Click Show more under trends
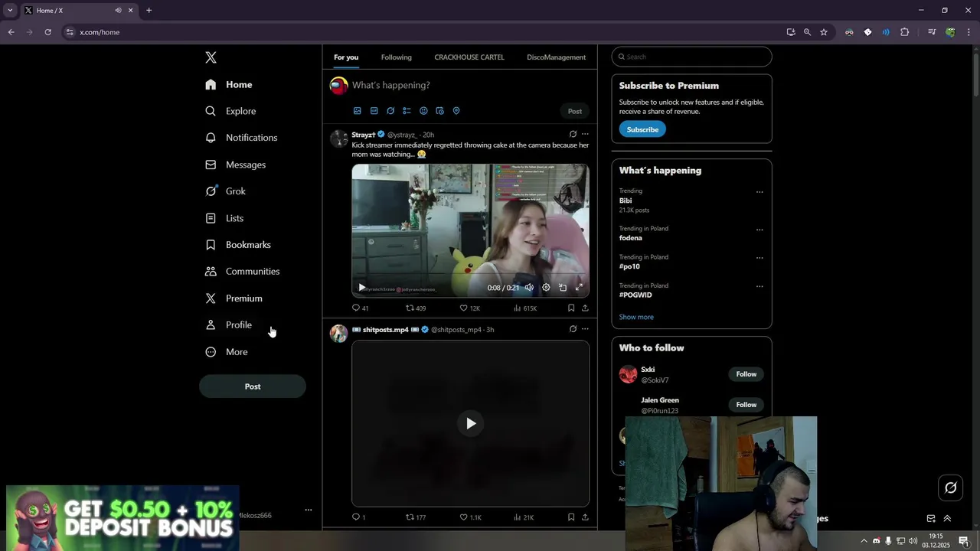Viewport: 980px width, 551px height. 636,317
